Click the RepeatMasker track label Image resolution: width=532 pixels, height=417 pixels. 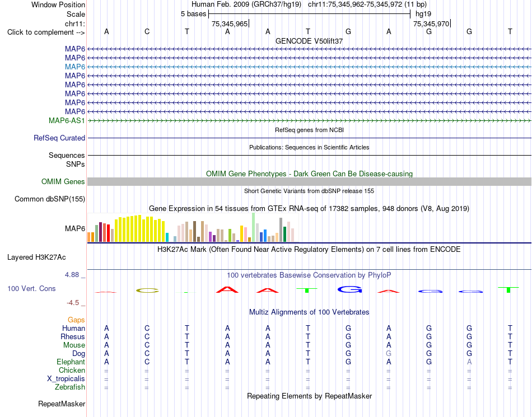point(62,404)
